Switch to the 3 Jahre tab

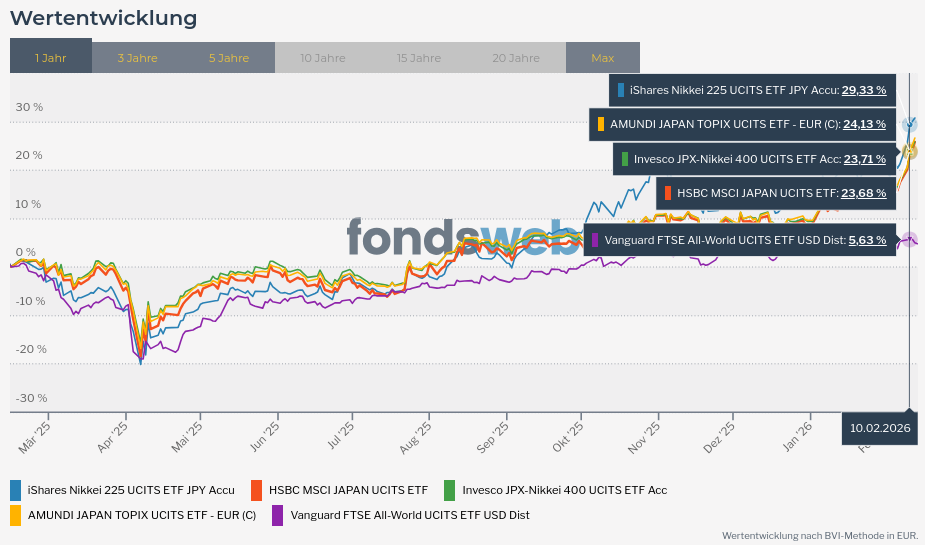pos(137,58)
